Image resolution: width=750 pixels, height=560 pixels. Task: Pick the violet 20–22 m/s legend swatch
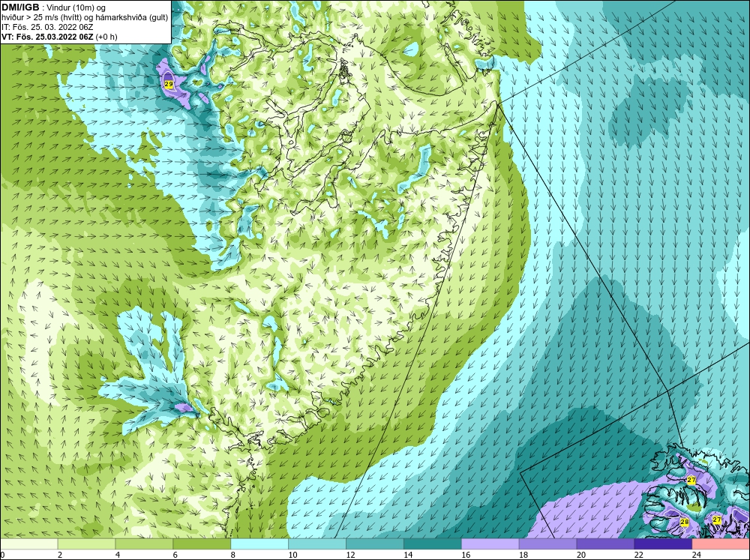[605, 544]
